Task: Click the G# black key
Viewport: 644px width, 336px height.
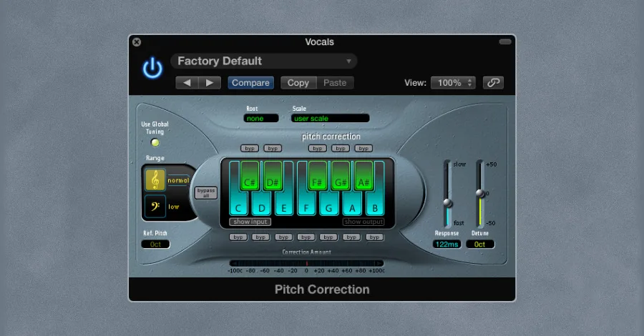Action: (x=341, y=177)
